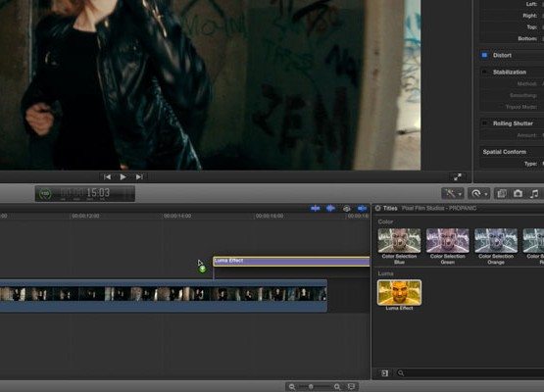Switch the viewer to full-screen playback
This screenshot has height=392, width=544.
(x=458, y=177)
